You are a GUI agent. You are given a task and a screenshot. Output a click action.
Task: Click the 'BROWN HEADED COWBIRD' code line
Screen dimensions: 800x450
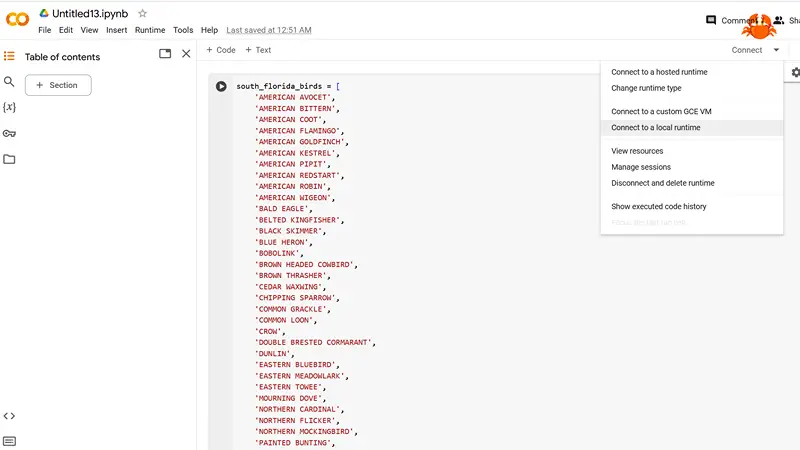(x=306, y=264)
